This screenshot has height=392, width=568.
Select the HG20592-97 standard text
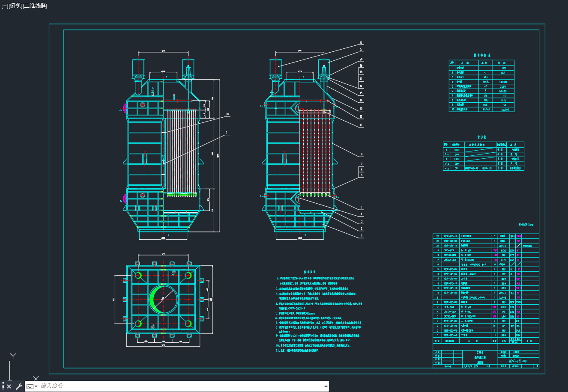click(472, 168)
